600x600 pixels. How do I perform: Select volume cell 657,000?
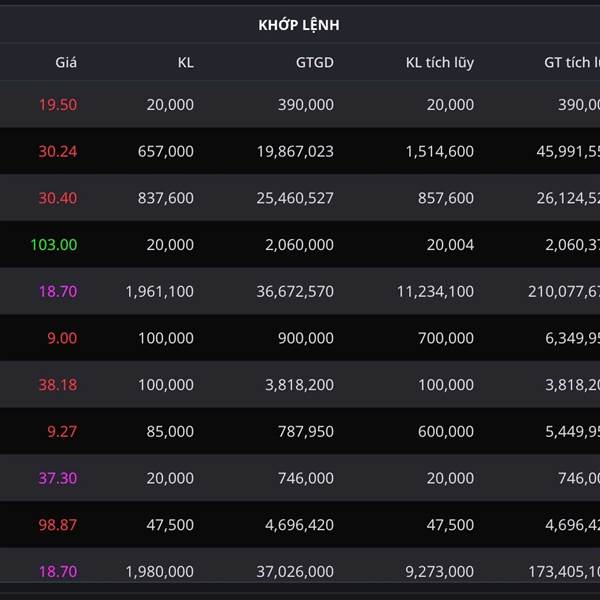coord(165,151)
